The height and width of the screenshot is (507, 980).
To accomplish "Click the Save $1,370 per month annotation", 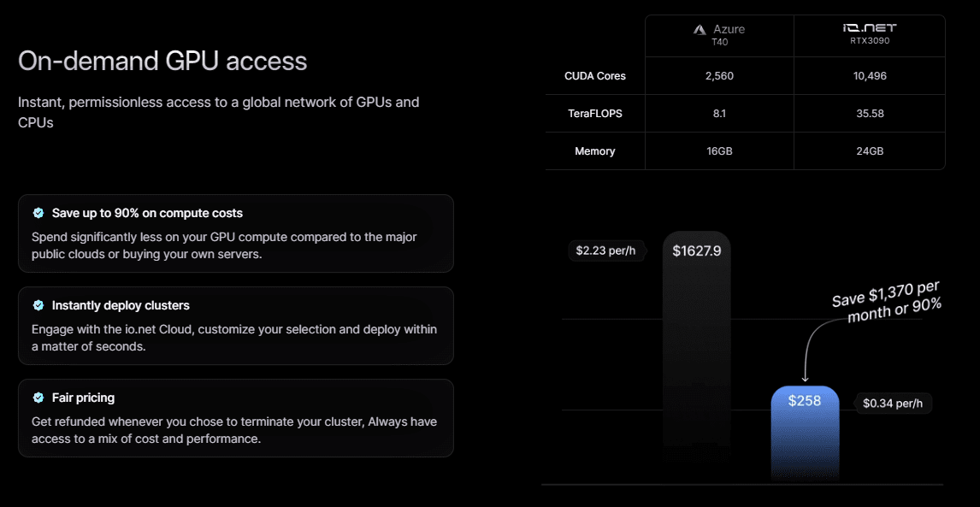I will (886, 300).
